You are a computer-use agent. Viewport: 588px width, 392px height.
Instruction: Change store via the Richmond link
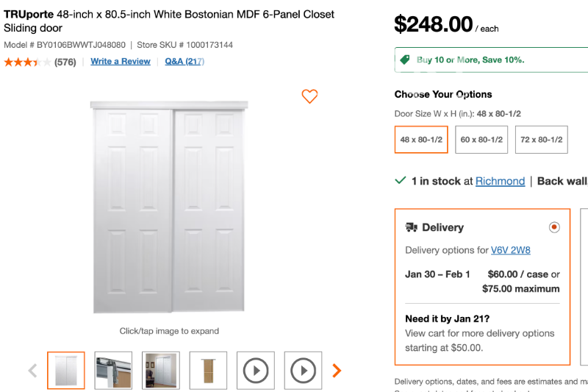(500, 181)
